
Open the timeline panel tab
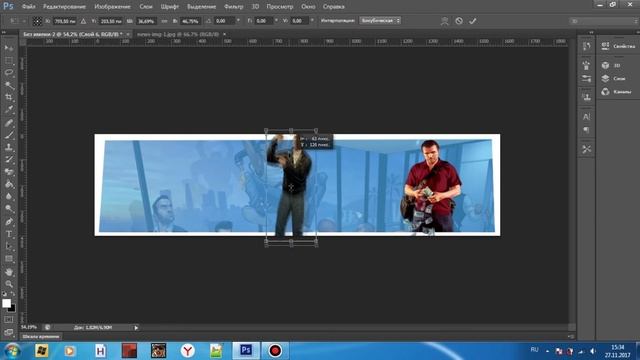pos(41,337)
